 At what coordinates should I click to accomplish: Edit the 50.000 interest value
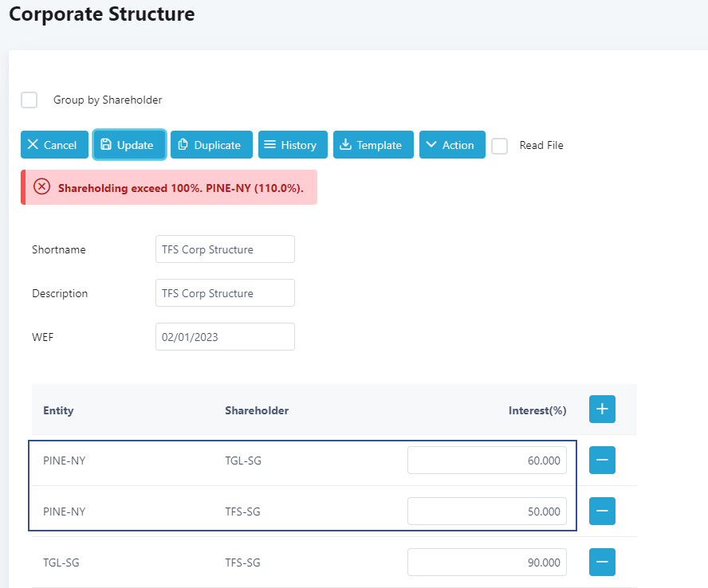486,512
